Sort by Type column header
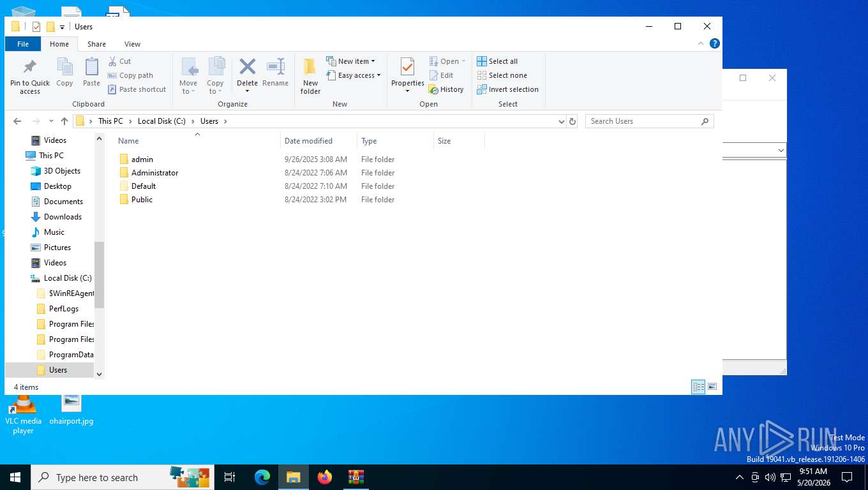The image size is (868, 490). (395, 141)
